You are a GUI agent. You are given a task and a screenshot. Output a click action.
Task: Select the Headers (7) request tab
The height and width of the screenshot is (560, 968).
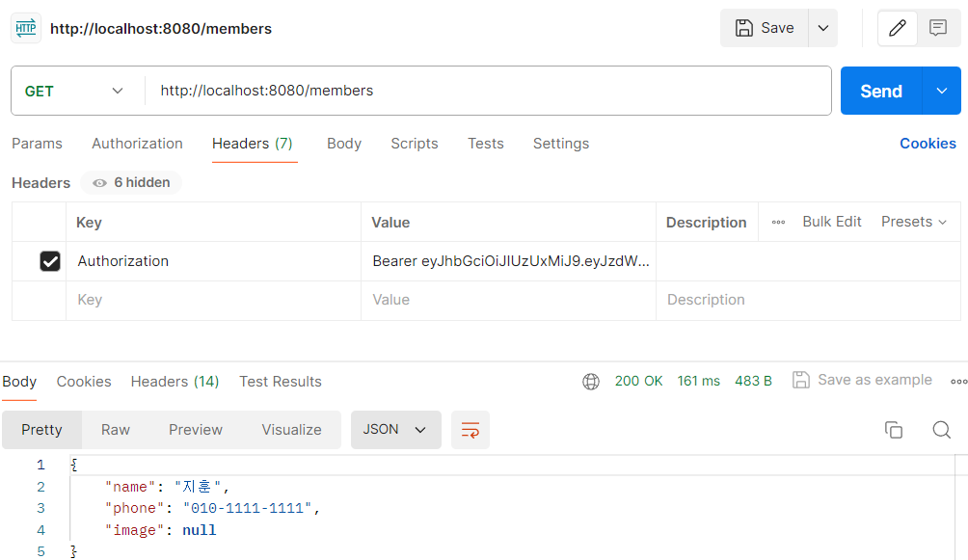click(253, 144)
